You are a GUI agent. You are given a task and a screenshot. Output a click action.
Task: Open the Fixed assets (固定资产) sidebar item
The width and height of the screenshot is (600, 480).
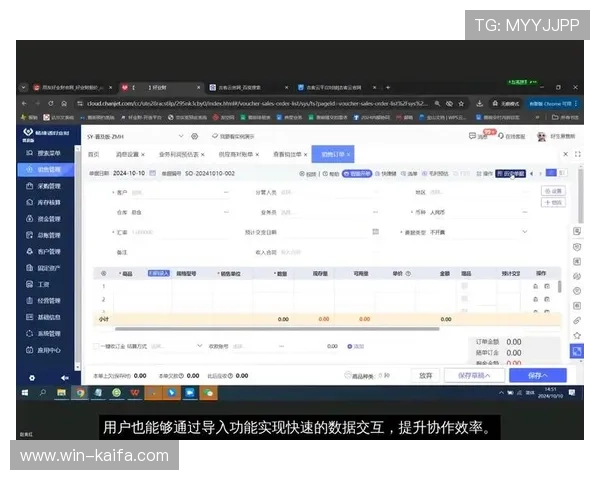(x=43, y=268)
